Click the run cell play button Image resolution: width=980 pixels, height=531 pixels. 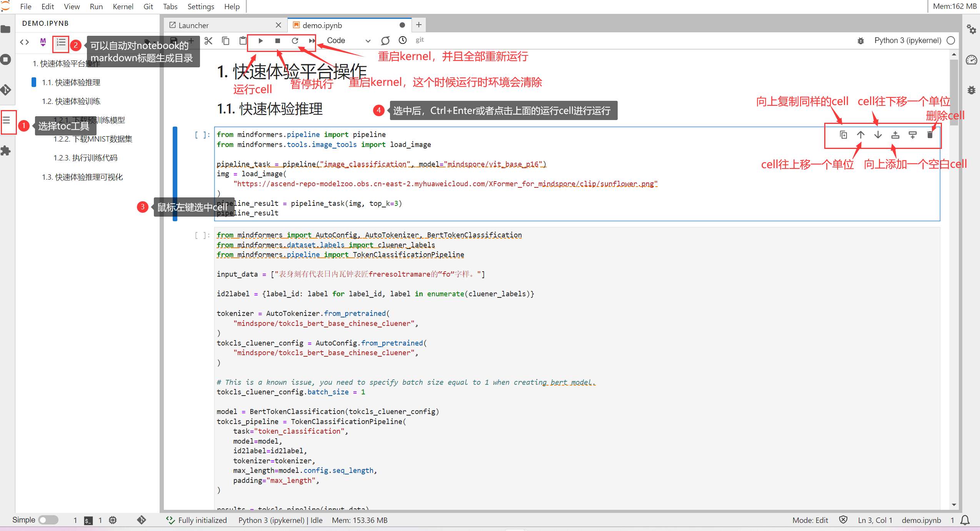coord(260,41)
